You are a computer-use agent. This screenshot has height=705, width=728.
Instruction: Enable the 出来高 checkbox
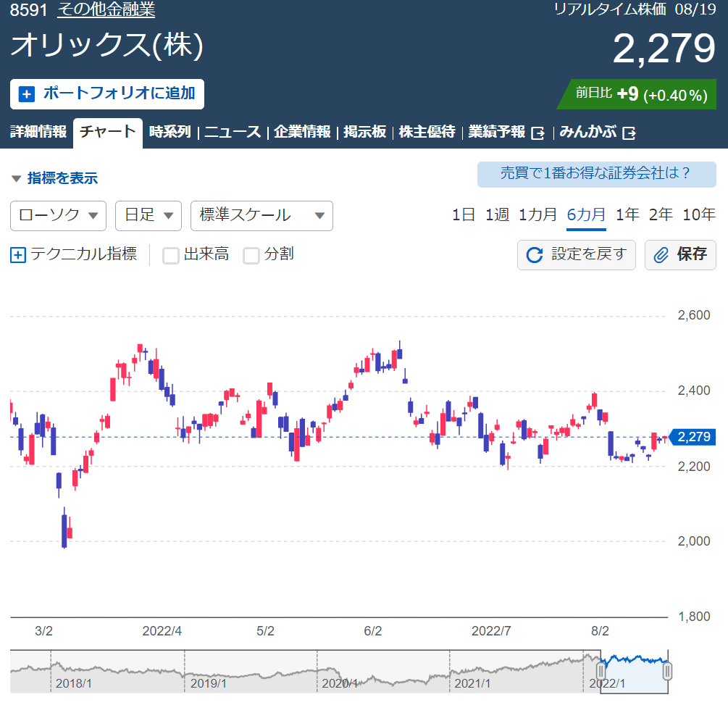click(x=170, y=256)
